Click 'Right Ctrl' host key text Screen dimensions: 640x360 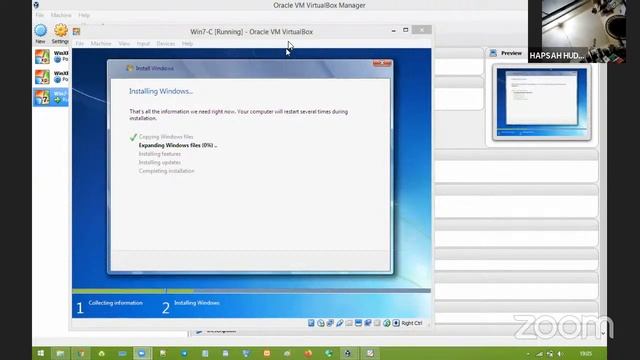412,323
